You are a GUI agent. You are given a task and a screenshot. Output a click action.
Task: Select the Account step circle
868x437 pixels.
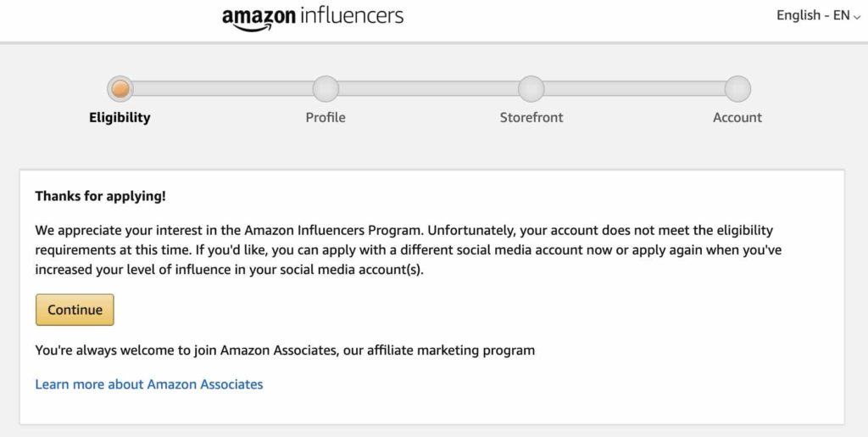pyautogui.click(x=737, y=88)
